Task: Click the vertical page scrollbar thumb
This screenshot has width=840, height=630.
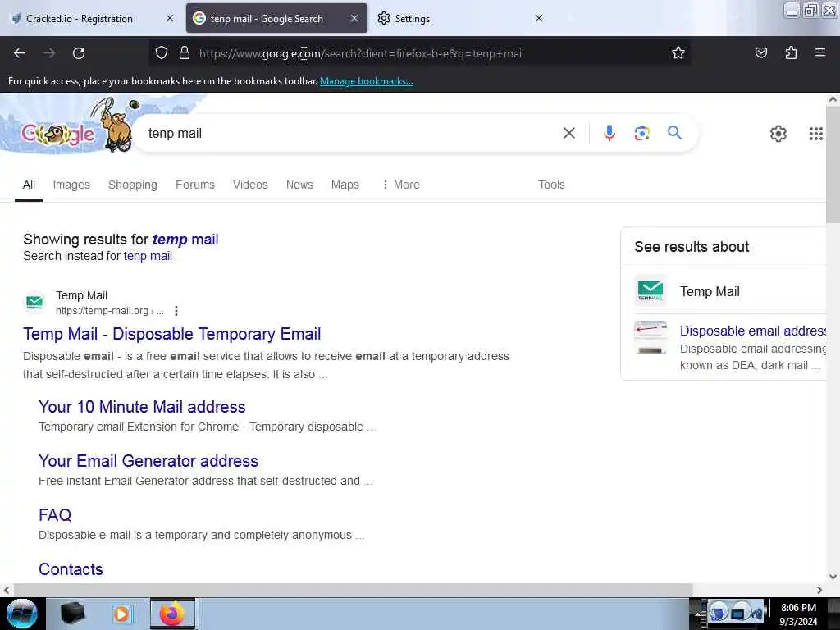Action: [x=833, y=164]
